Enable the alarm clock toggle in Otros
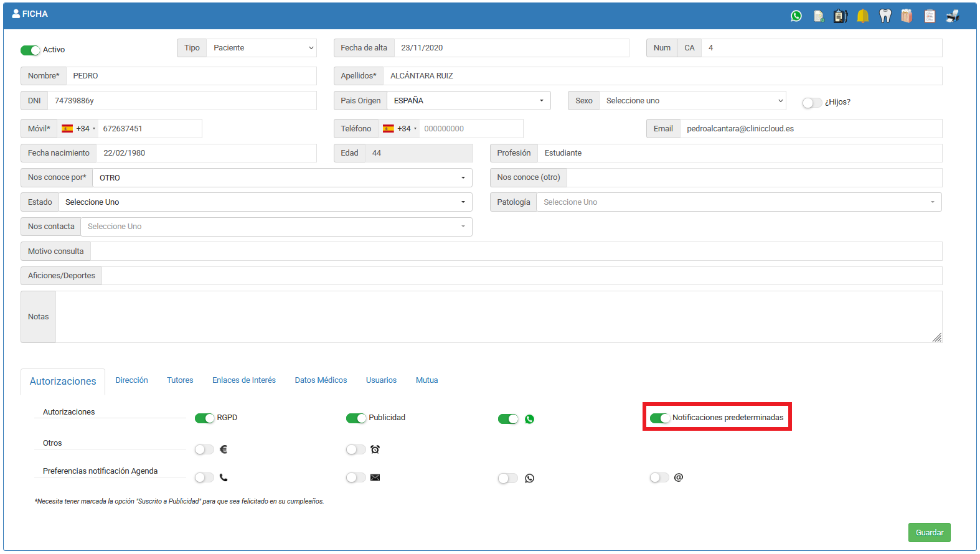Viewport: 980px width, 554px height. pyautogui.click(x=356, y=449)
